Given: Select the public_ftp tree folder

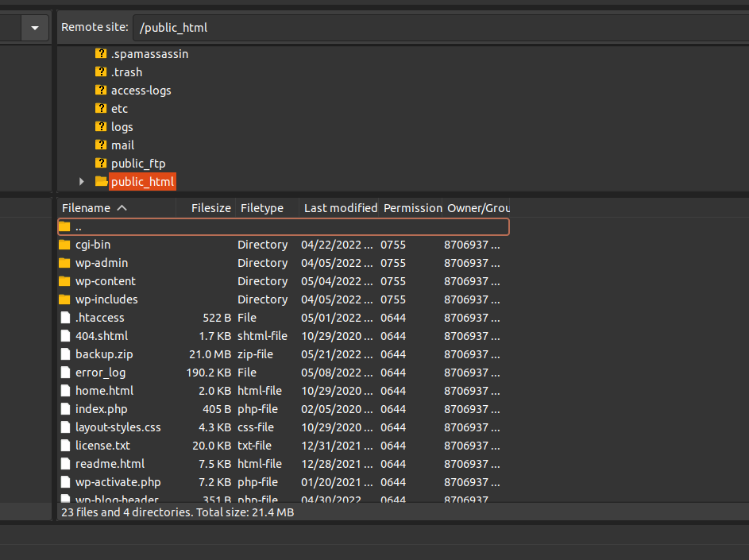Looking at the screenshot, I should point(138,164).
